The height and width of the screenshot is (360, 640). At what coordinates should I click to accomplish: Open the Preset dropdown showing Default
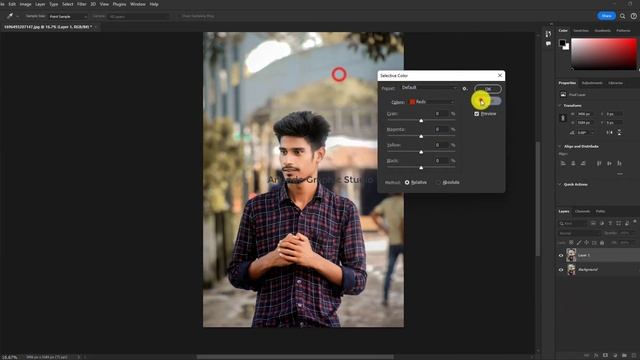[x=429, y=88]
